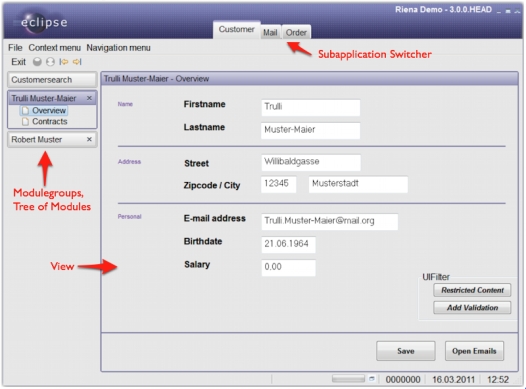This screenshot has height=389, width=526.
Task: Click into the Salary field
Action: [288, 268]
